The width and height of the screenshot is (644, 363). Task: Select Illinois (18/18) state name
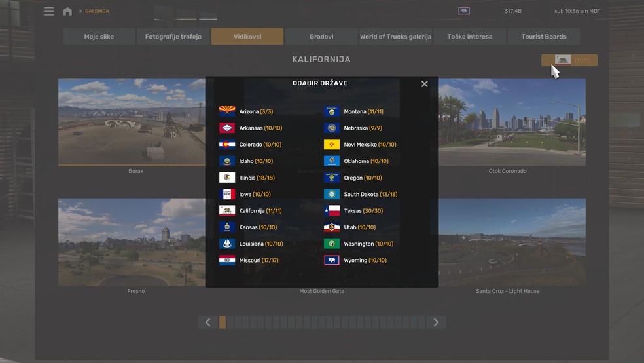[257, 178]
